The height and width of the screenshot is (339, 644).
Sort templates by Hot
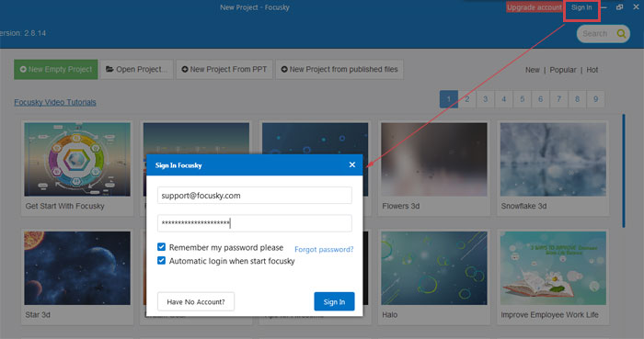[x=592, y=70]
